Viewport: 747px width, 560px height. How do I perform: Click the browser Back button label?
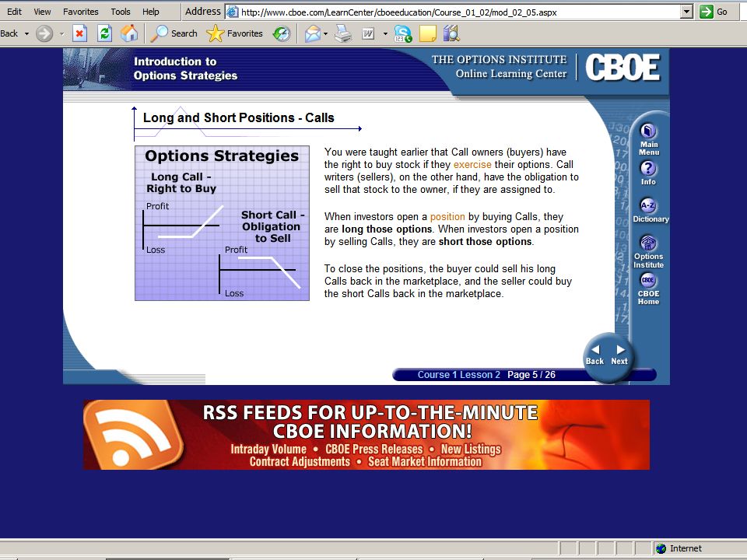click(x=9, y=33)
